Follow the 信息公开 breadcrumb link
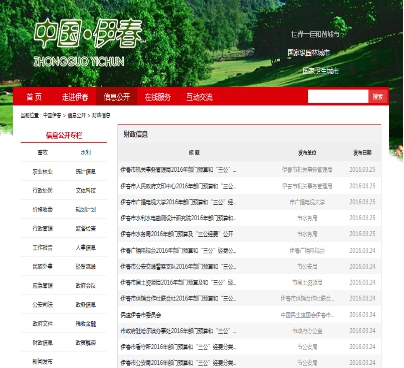Image resolution: width=404 pixels, height=368 pixels. [77, 116]
